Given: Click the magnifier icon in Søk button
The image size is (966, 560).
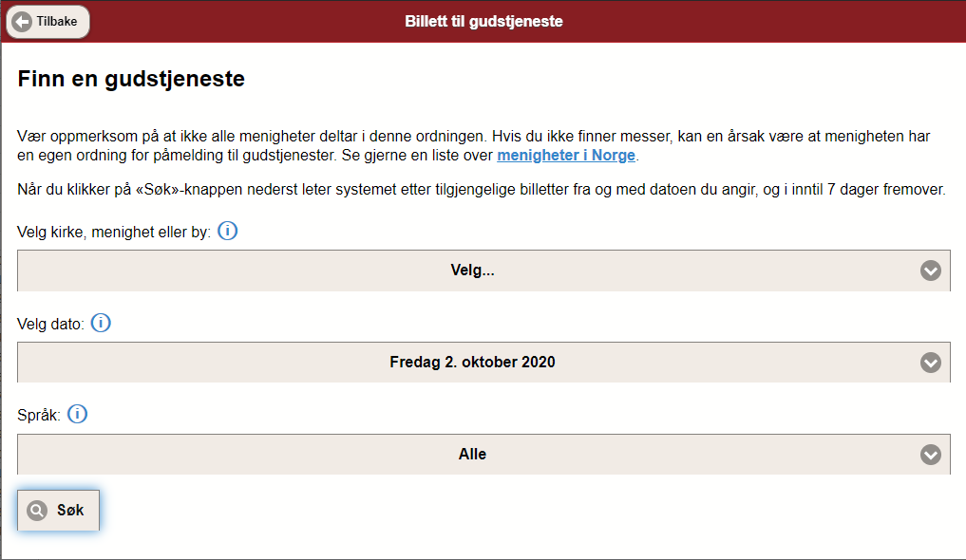Looking at the screenshot, I should click(x=37, y=510).
